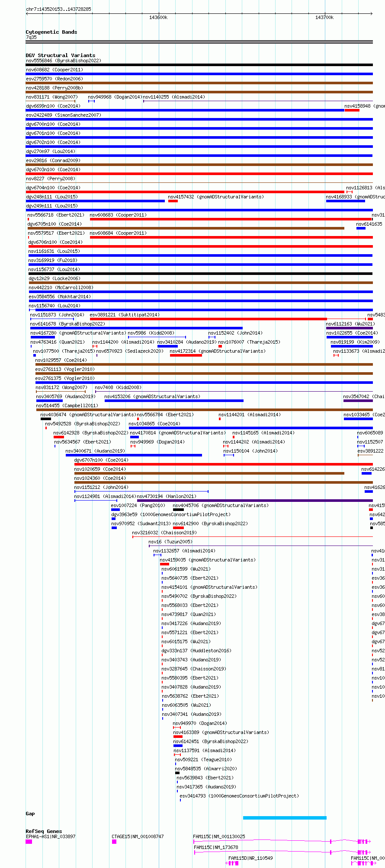This screenshot has height=868, width=385.
Task: Select variant nsv16 (Tuzun2005)
Action: coord(261,546)
